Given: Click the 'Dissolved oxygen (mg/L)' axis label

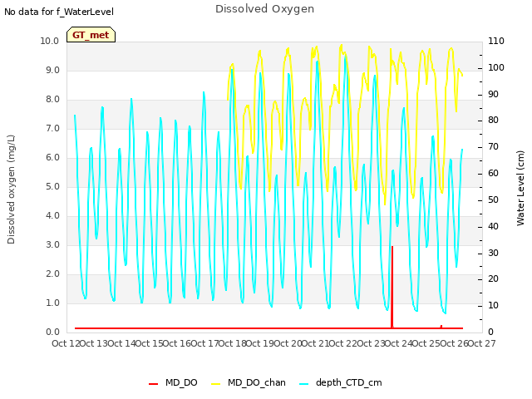Looking at the screenshot, I should click(x=11, y=190).
